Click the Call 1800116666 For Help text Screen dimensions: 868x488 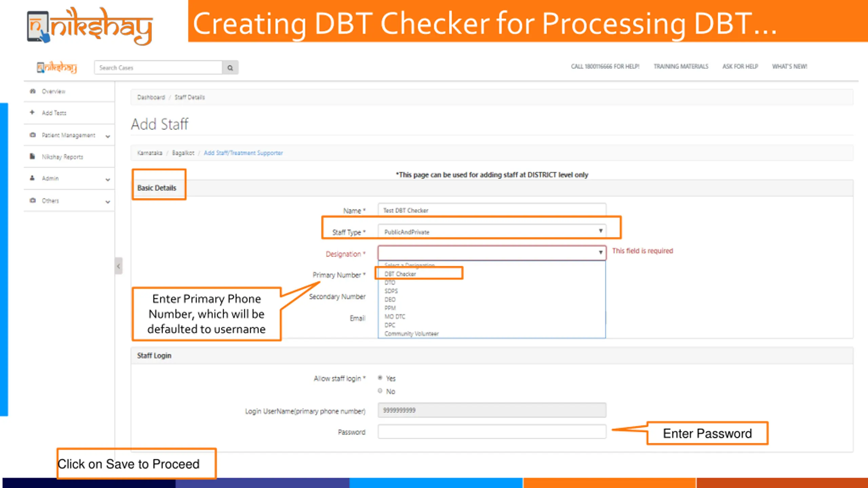(x=605, y=66)
